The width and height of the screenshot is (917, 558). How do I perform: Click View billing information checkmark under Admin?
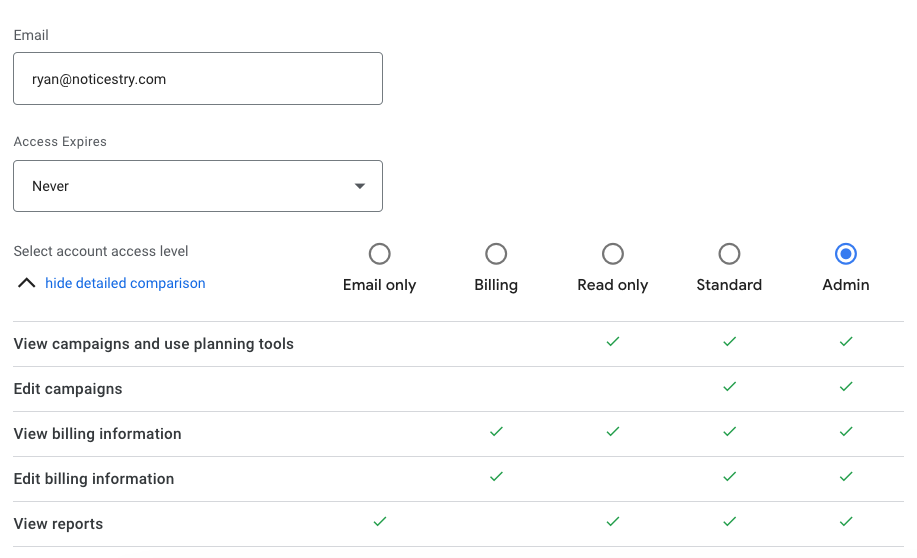pos(846,431)
